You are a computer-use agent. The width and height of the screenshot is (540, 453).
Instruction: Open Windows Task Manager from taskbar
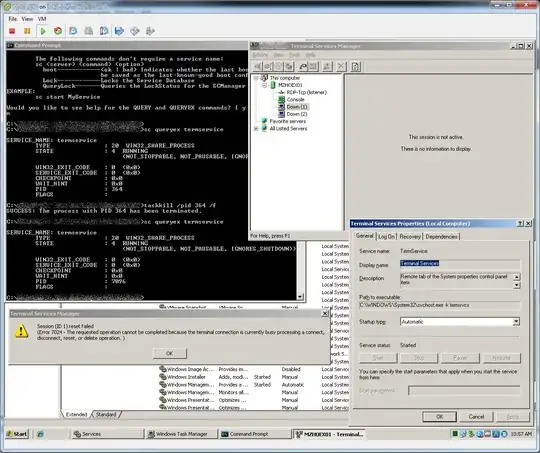pos(182,434)
